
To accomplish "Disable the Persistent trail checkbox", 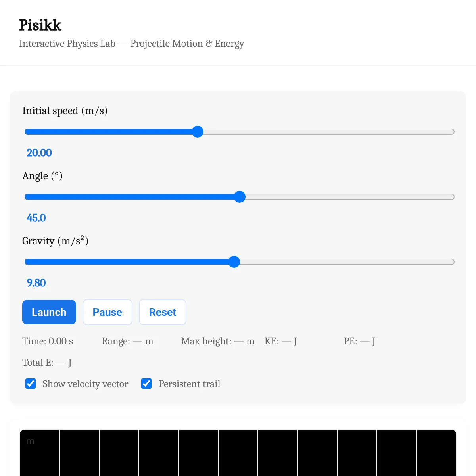I will tap(146, 384).
